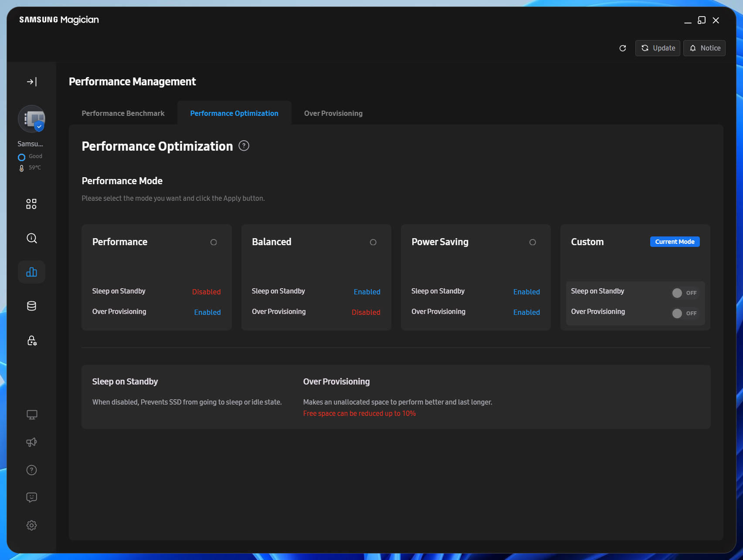
Task: Open the Performance Management chart icon
Action: click(x=32, y=272)
